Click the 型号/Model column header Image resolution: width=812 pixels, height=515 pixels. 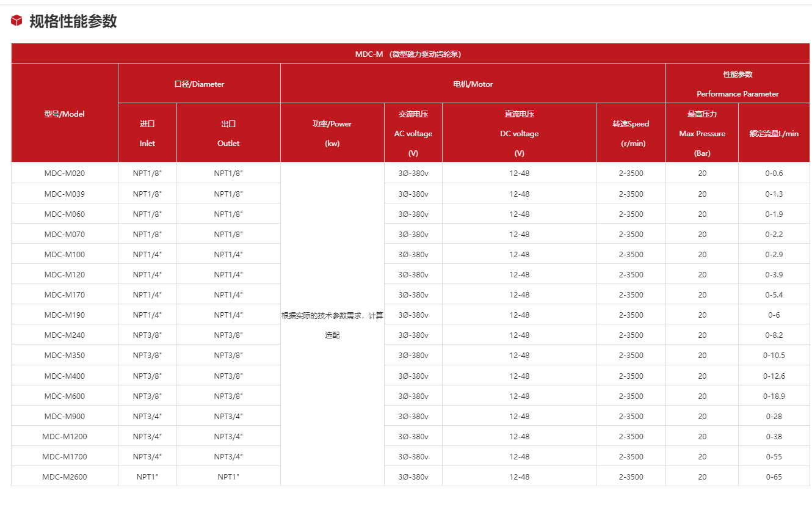pos(65,114)
